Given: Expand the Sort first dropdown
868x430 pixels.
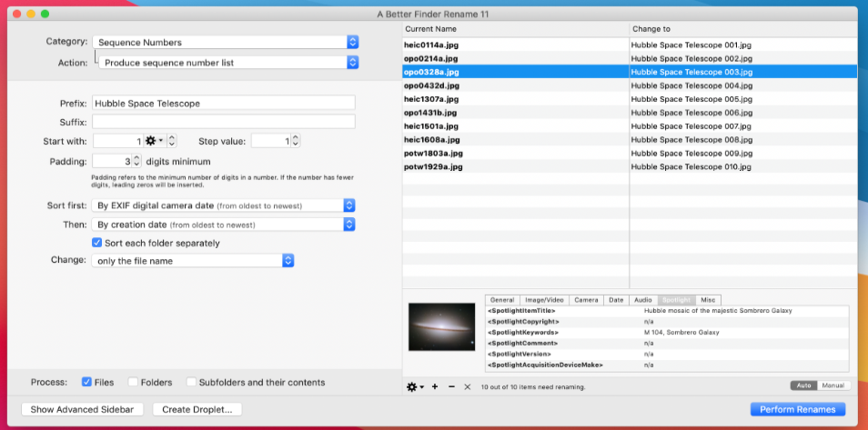Looking at the screenshot, I should point(224,205).
